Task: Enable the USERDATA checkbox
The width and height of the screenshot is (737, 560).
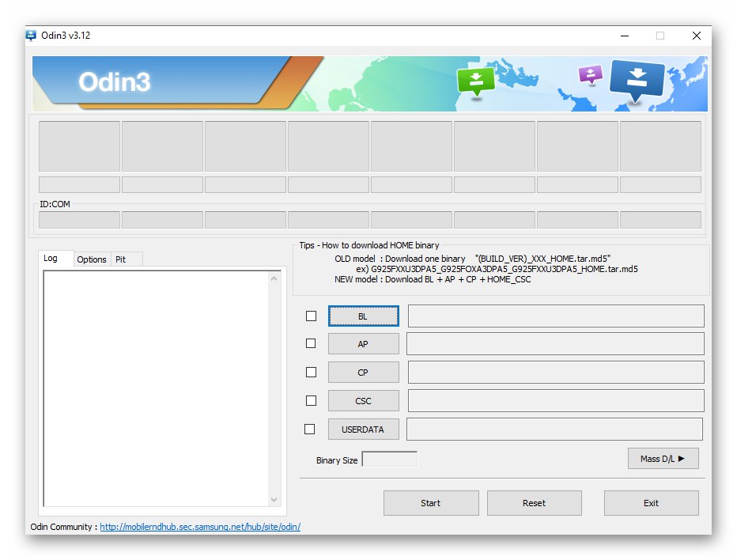Action: 311,429
